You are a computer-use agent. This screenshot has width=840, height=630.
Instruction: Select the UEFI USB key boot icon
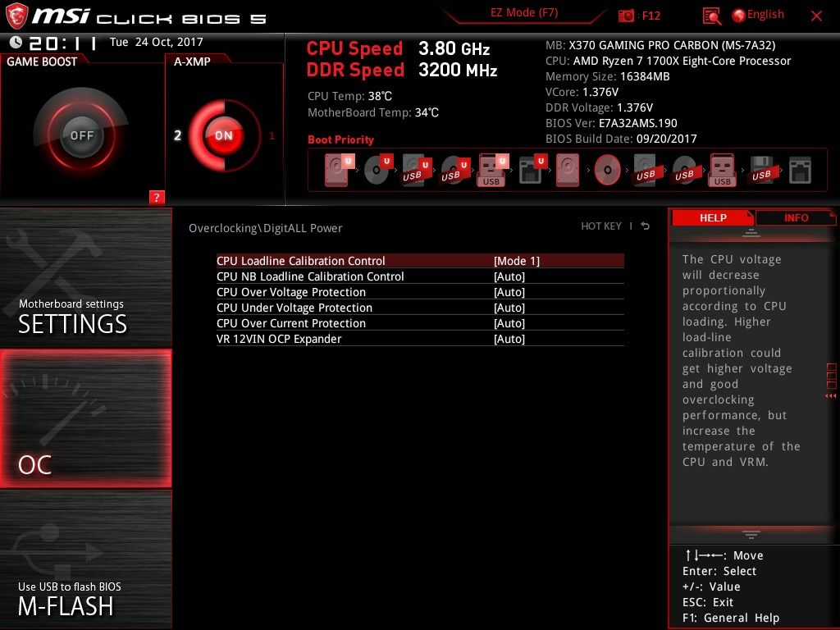[x=493, y=170]
